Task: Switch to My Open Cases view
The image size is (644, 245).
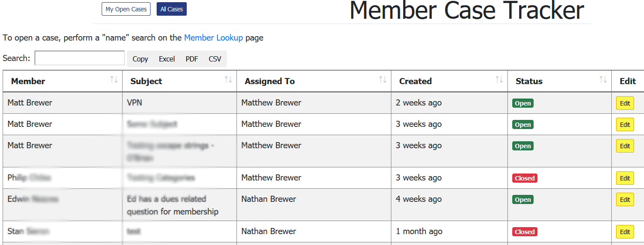Action: [x=126, y=9]
